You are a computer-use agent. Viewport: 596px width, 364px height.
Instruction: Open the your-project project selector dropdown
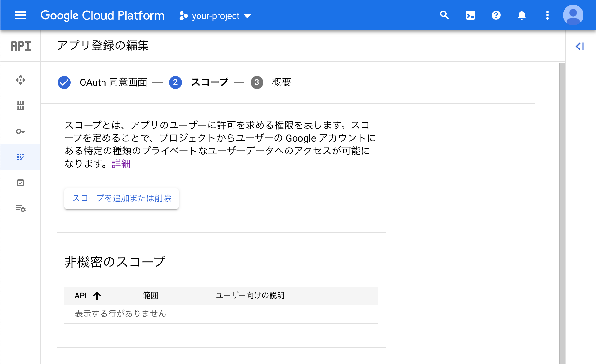(x=215, y=16)
